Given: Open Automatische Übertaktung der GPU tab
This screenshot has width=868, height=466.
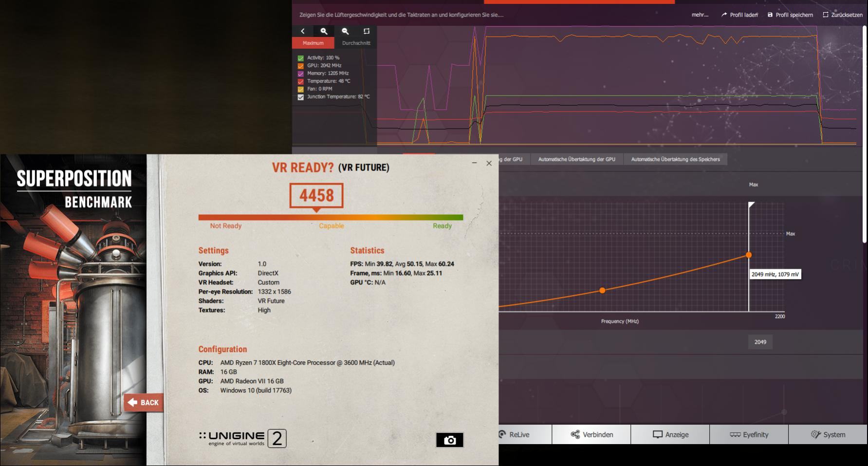Looking at the screenshot, I should (576, 159).
